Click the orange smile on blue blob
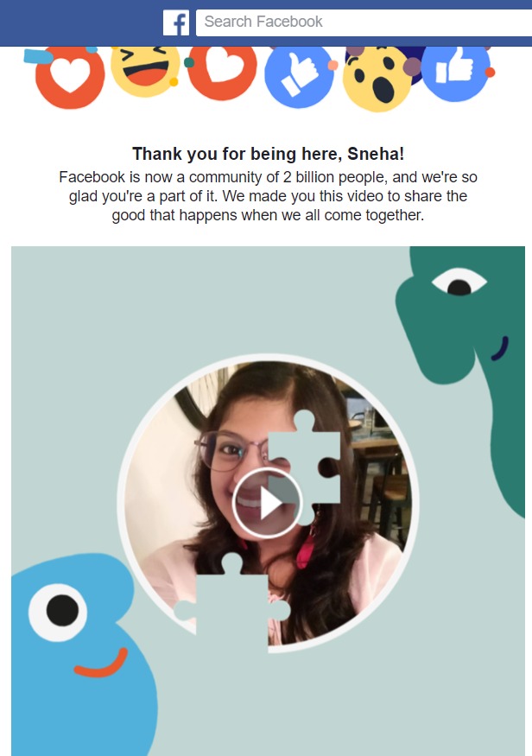The height and width of the screenshot is (756, 532). tap(101, 663)
